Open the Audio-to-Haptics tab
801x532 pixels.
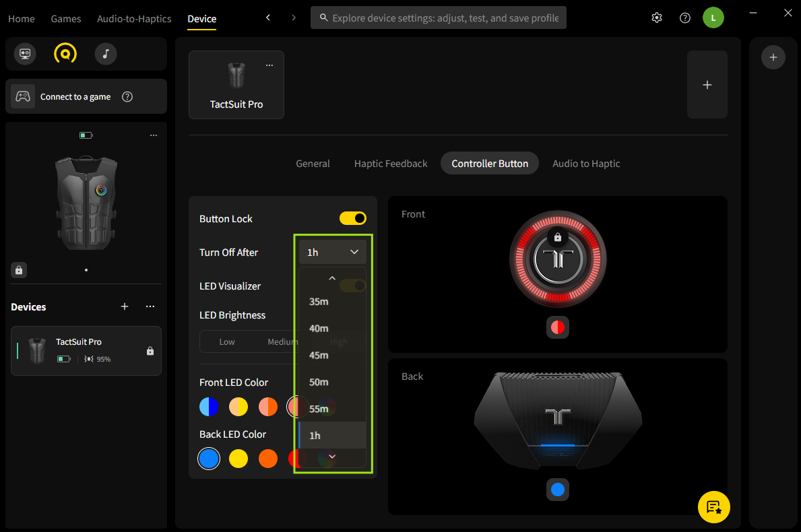[x=134, y=18]
